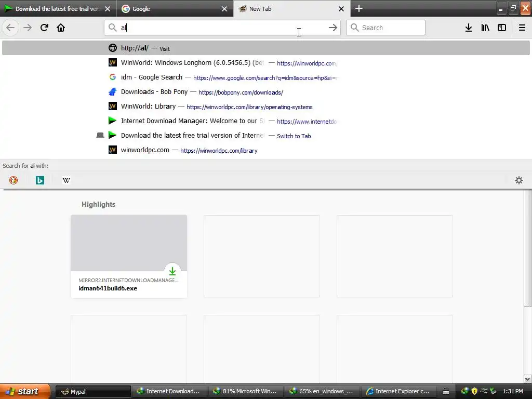Close the Google tab

[224, 9]
